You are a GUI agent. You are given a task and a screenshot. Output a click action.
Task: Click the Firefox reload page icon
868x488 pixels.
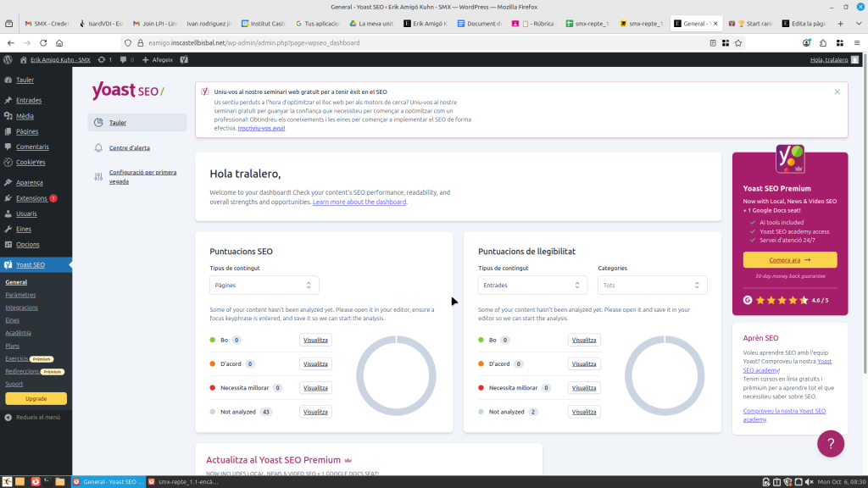point(46,42)
